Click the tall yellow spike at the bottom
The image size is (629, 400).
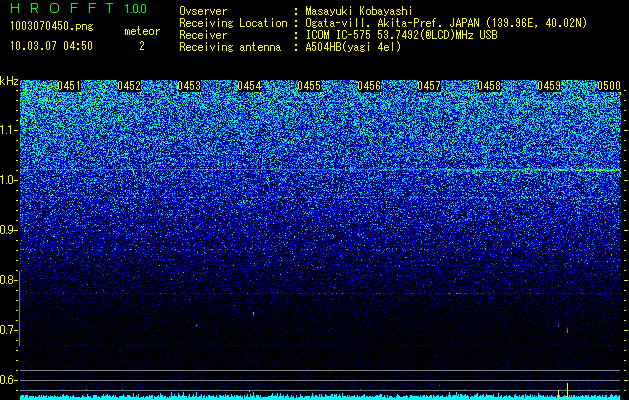pyautogui.click(x=567, y=391)
